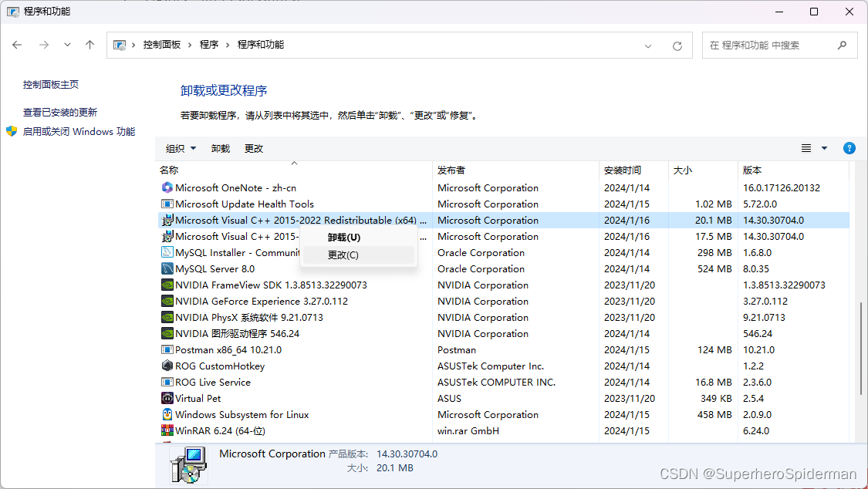Image resolution: width=868 pixels, height=489 pixels.
Task: Click the WinRAR 6.24 icon
Action: click(x=167, y=430)
